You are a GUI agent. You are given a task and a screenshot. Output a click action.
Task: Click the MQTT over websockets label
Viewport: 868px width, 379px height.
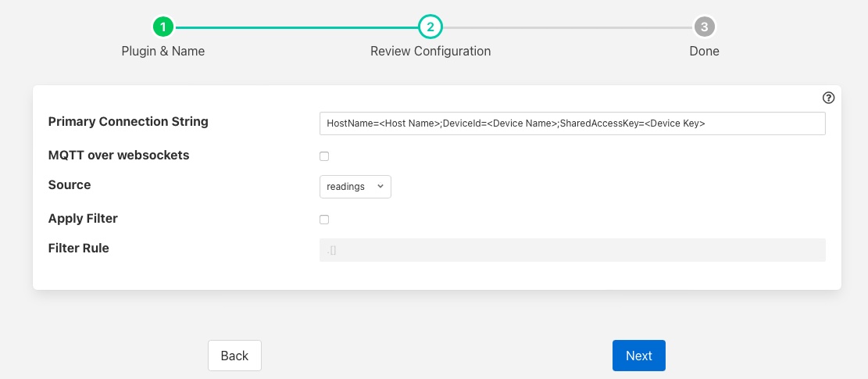click(119, 156)
